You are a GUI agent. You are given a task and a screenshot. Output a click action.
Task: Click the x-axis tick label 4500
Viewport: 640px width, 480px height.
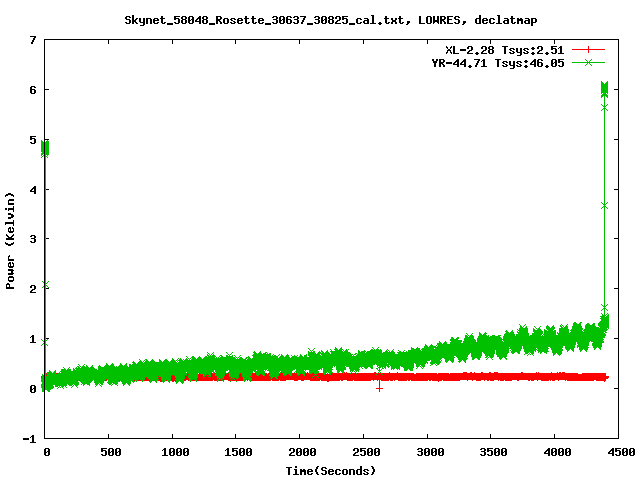(621, 452)
